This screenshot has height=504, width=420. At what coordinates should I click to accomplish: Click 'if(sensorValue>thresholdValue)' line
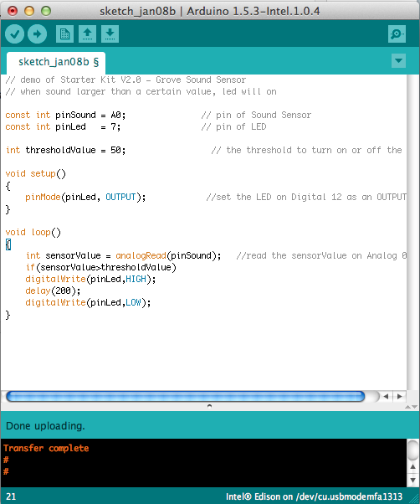point(101,267)
